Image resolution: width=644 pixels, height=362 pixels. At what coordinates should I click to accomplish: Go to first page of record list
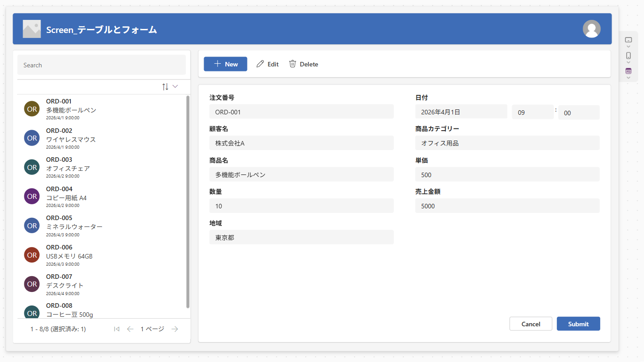tap(117, 329)
